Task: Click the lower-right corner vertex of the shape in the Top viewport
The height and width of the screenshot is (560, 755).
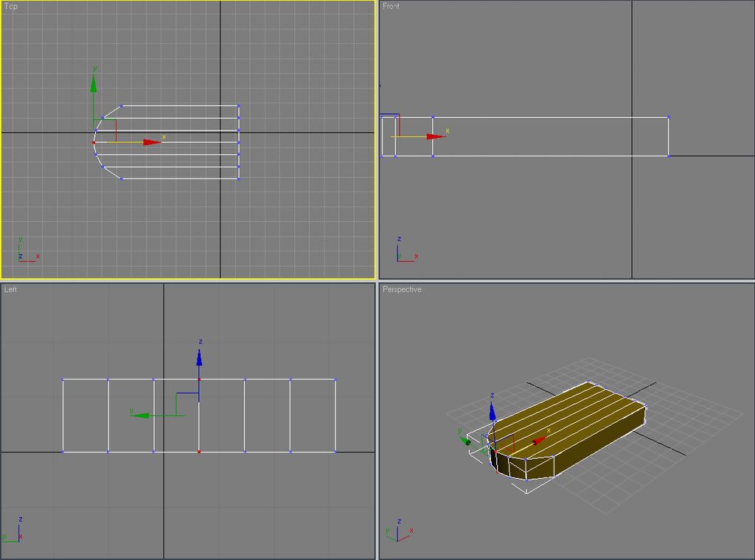Action: 239,179
